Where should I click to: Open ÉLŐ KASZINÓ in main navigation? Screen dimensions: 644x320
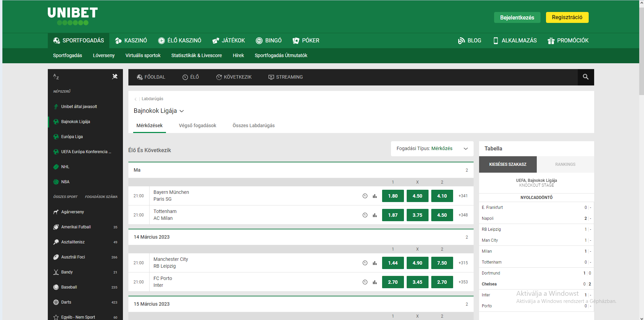point(180,41)
